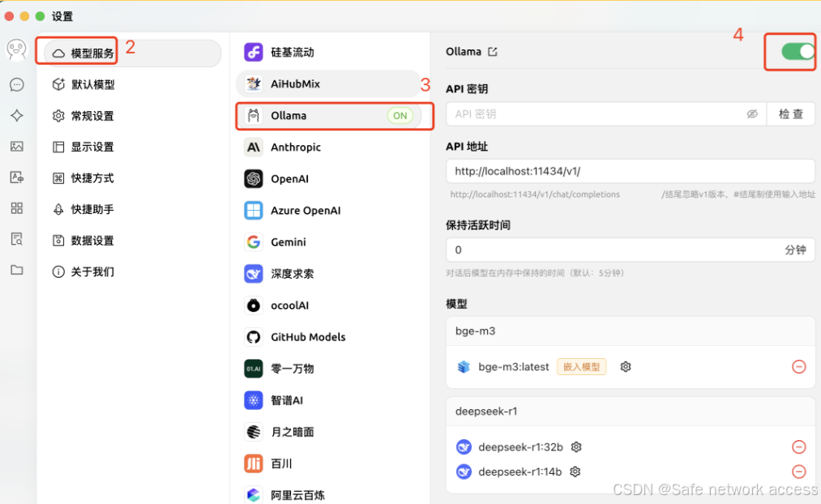Toggle API key visibility eye icon
The width and height of the screenshot is (821, 504).
(752, 114)
